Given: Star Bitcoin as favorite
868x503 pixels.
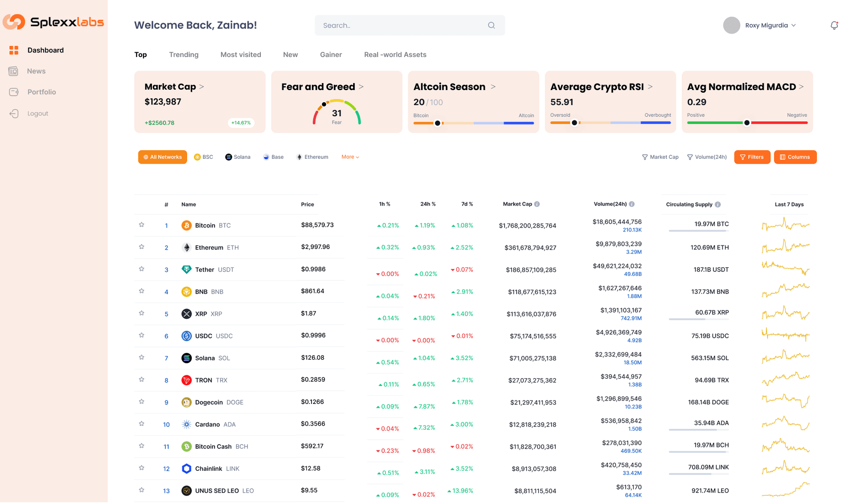Looking at the screenshot, I should click(x=142, y=225).
